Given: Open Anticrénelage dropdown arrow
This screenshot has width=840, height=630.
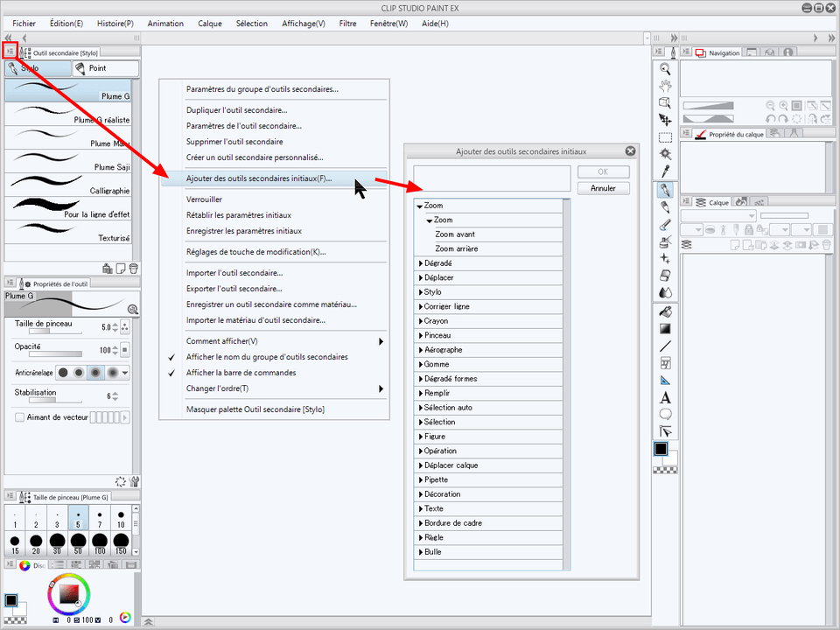Looking at the screenshot, I should pos(125,373).
